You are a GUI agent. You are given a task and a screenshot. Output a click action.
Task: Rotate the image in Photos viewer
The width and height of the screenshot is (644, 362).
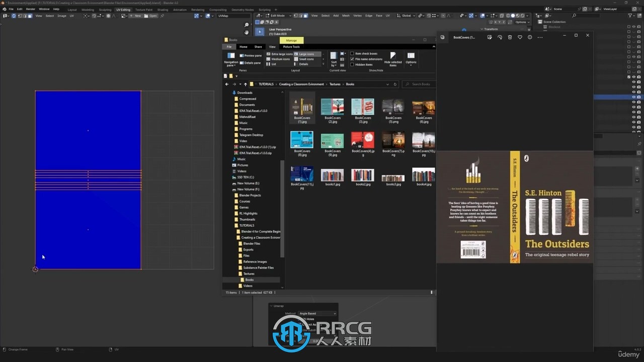coord(500,37)
